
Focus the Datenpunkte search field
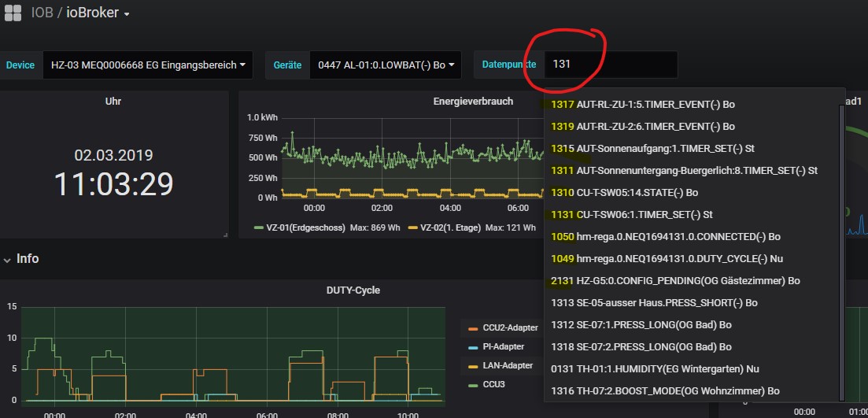(611, 65)
